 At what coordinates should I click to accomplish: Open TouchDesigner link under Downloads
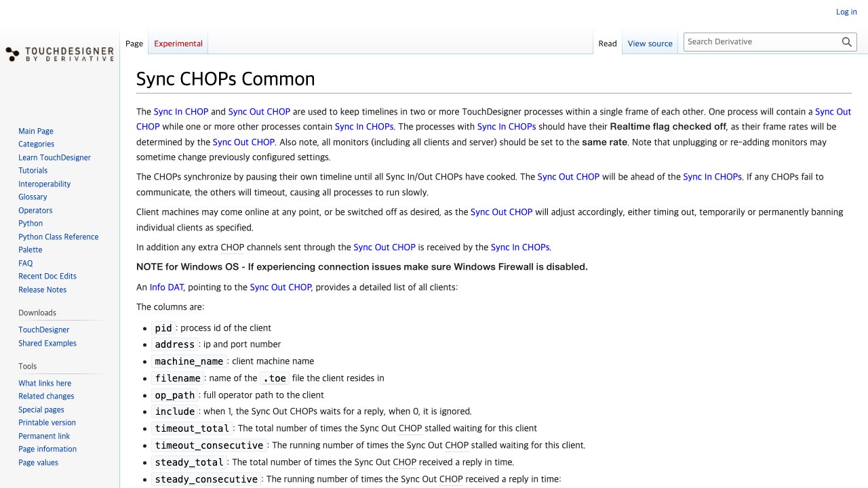pyautogui.click(x=44, y=329)
